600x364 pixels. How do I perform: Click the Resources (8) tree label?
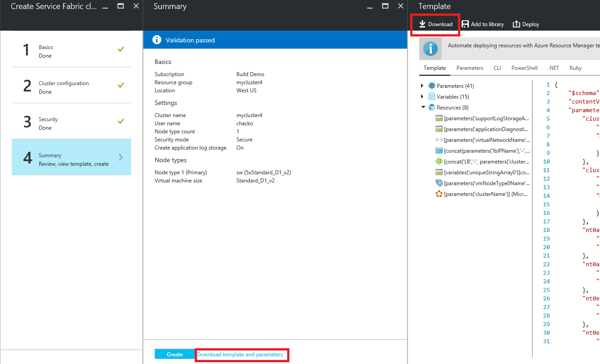(x=453, y=107)
